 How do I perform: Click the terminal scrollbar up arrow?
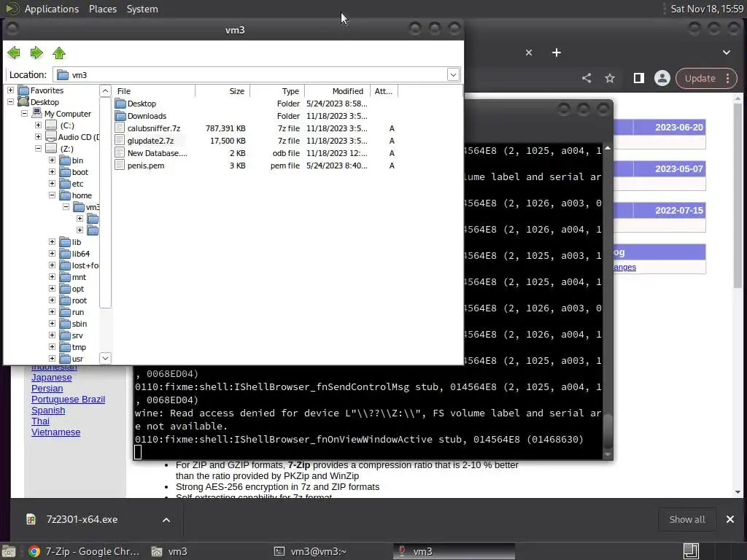pyautogui.click(x=608, y=149)
